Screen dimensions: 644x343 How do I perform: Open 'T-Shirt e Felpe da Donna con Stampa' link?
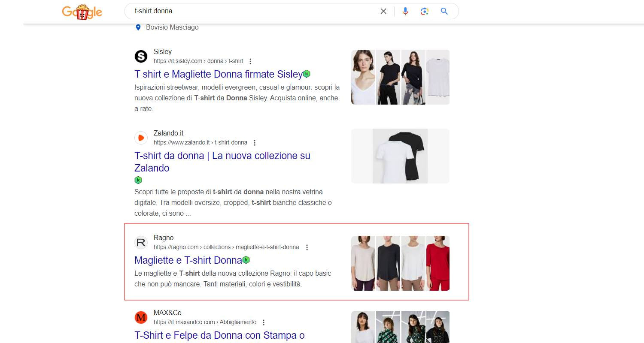click(x=219, y=335)
